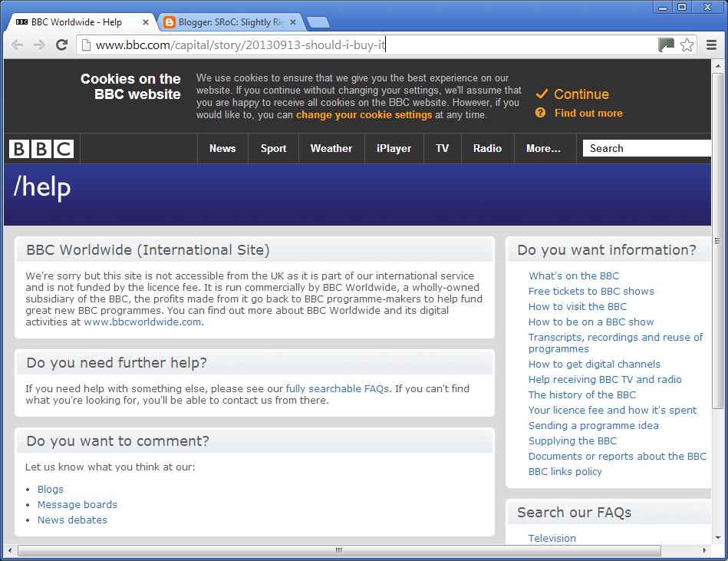Open iPlayer from the navigation bar
Screen dimensions: 728x561
pyautogui.click(x=394, y=149)
